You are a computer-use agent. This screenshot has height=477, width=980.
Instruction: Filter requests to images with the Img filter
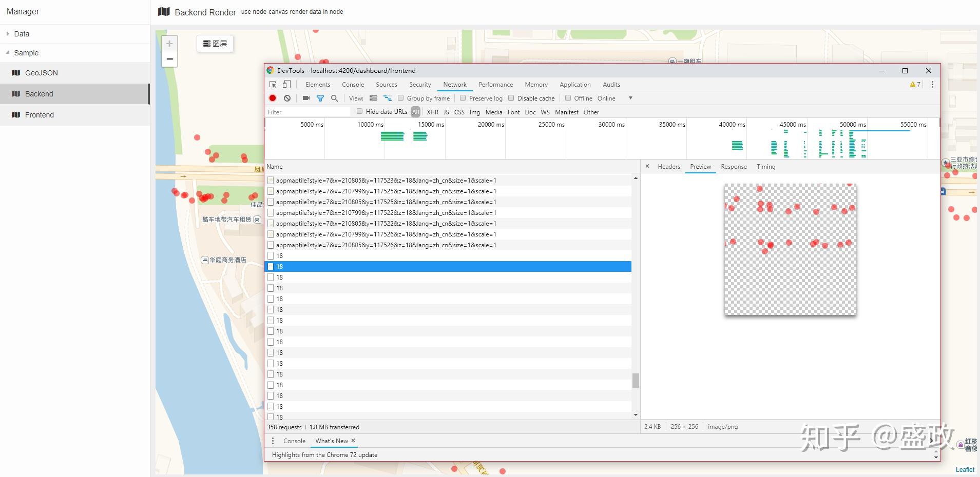474,112
